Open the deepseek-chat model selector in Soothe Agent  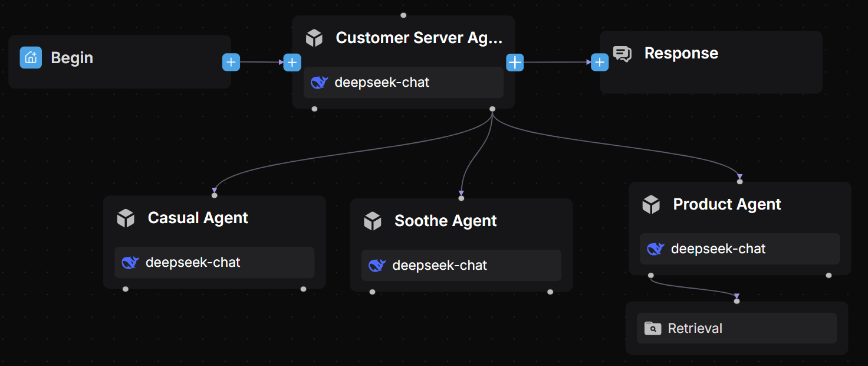coord(461,265)
